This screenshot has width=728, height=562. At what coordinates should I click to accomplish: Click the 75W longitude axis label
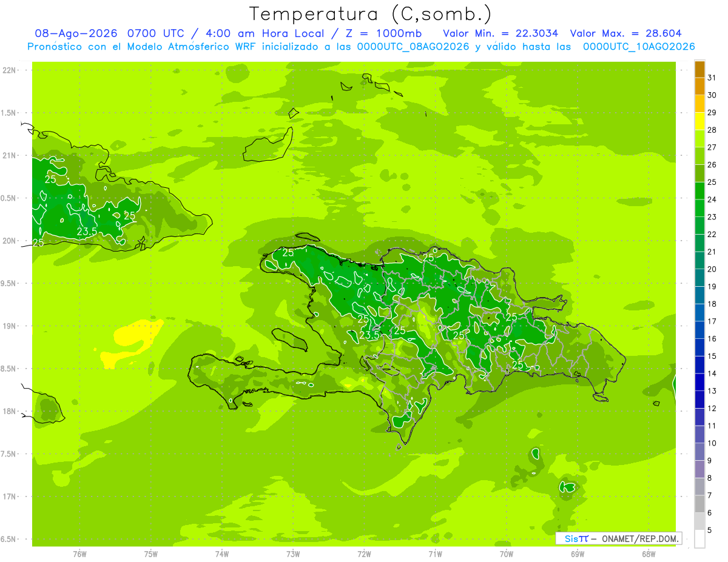pyautogui.click(x=151, y=554)
